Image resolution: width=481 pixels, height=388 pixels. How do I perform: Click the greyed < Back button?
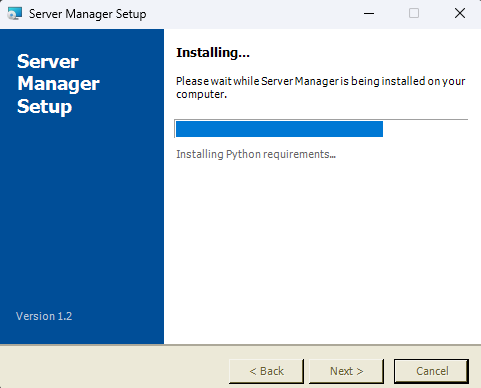[x=266, y=371]
